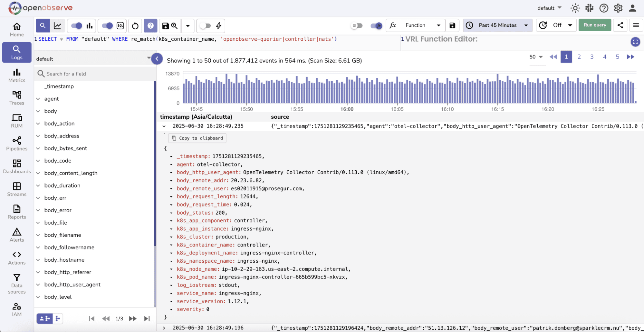The image size is (644, 332).
Task: Open the saved search with magnifier icon
Action: pyautogui.click(x=174, y=26)
